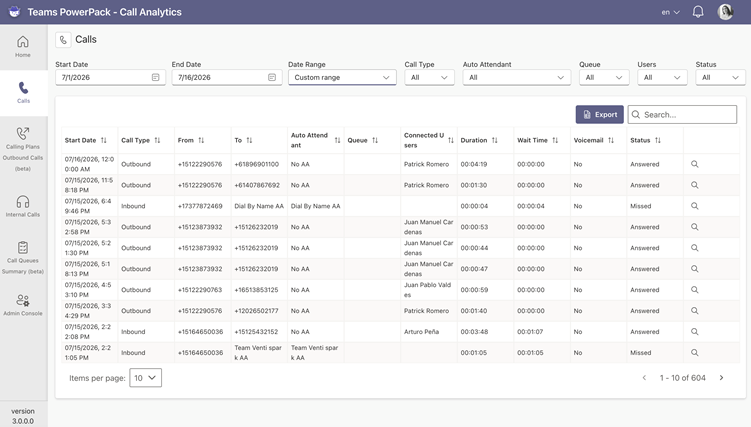Sort the Status column
The width and height of the screenshot is (751, 427).
coord(658,140)
